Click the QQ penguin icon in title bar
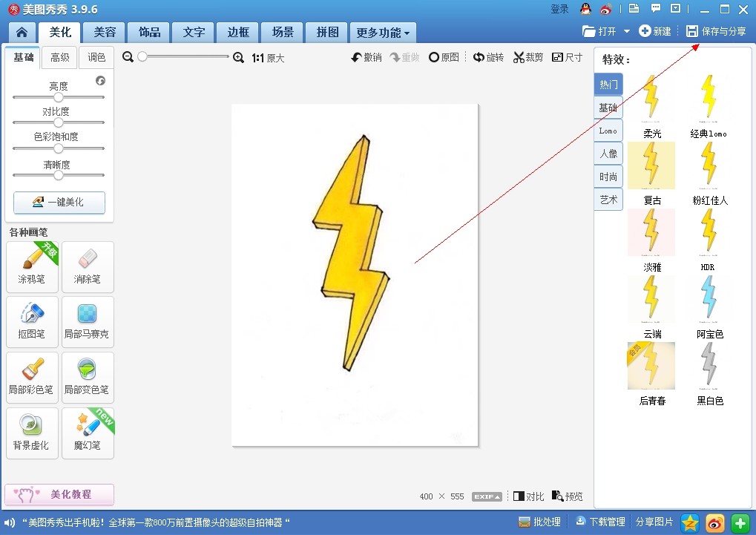Image resolution: width=756 pixels, height=535 pixels. (585, 9)
